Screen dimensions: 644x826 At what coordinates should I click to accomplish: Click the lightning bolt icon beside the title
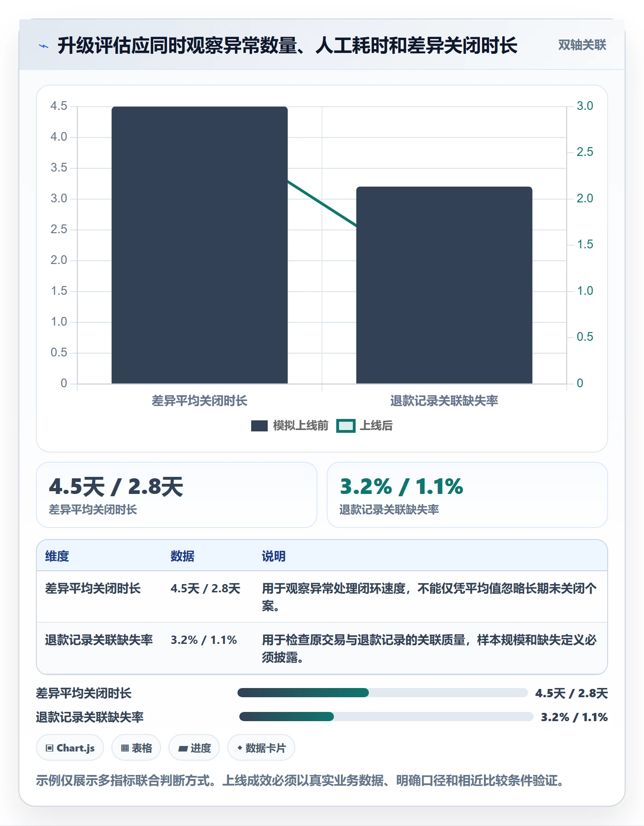(44, 46)
